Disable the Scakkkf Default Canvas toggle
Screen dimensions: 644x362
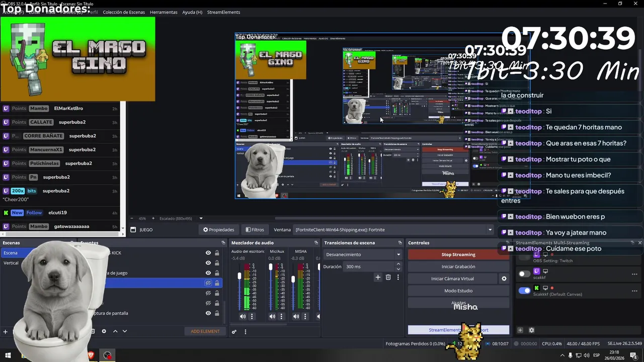(x=524, y=291)
